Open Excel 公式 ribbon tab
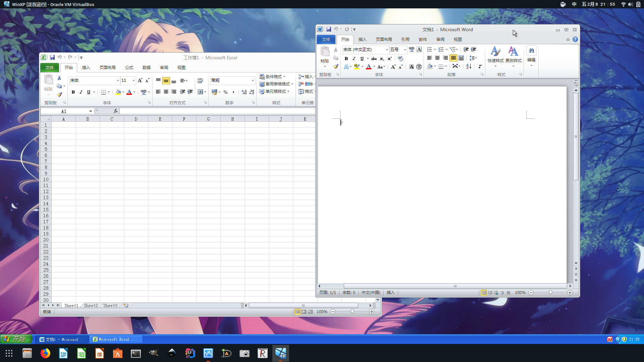Image resolution: width=644 pixels, height=362 pixels. click(129, 67)
